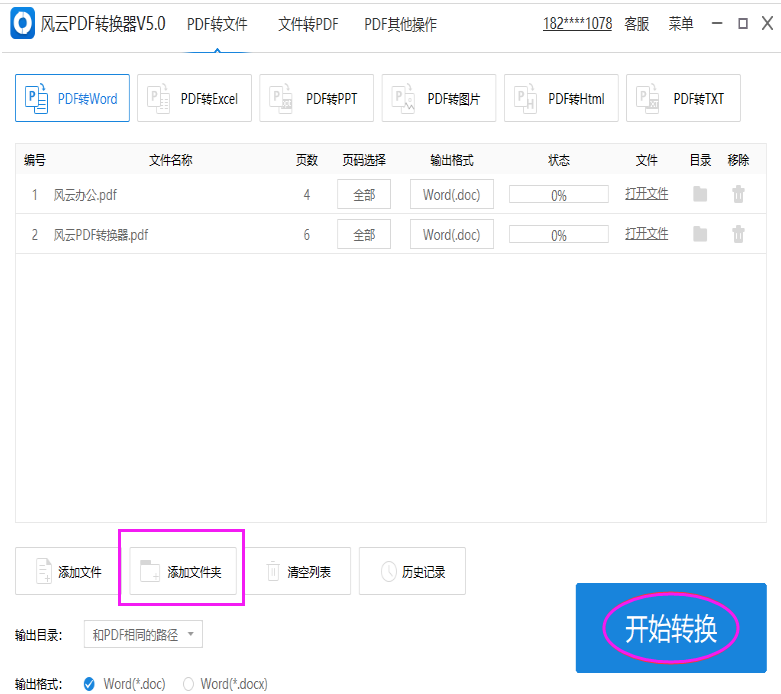Select the PDF转Excel conversion option
The image size is (781, 694).
click(x=194, y=98)
